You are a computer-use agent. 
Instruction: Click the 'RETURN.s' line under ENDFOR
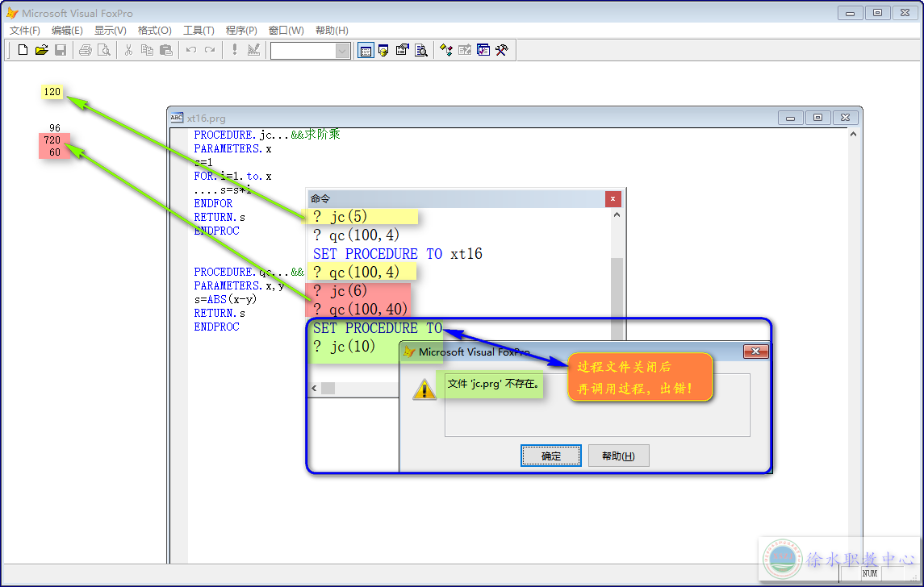220,217
